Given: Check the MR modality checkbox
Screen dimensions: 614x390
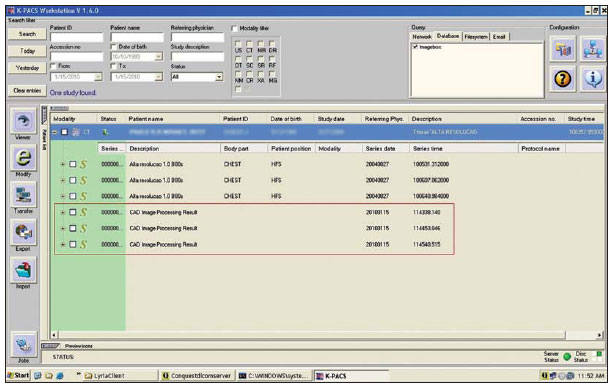Looking at the screenshot, I should click(x=260, y=44).
